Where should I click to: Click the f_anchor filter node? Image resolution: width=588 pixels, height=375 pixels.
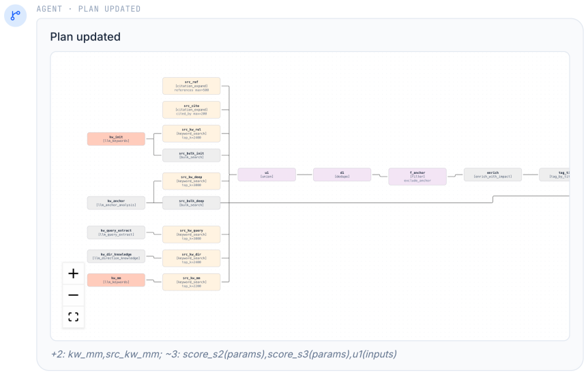click(x=417, y=177)
